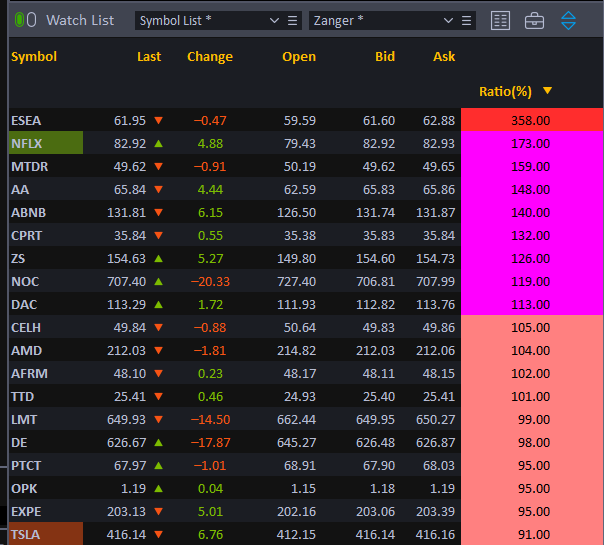Screen dimensions: 604x545
Task: Click AMD open value 214.82
Action: (297, 350)
